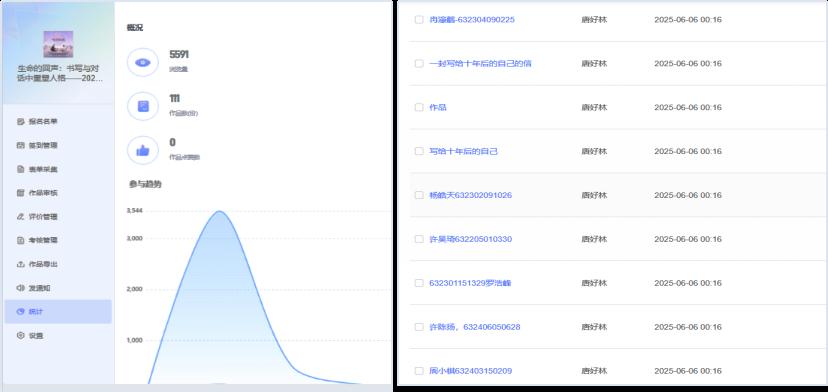Click the 作品导出 export icon
This screenshot has width=828, height=392.
click(x=21, y=264)
